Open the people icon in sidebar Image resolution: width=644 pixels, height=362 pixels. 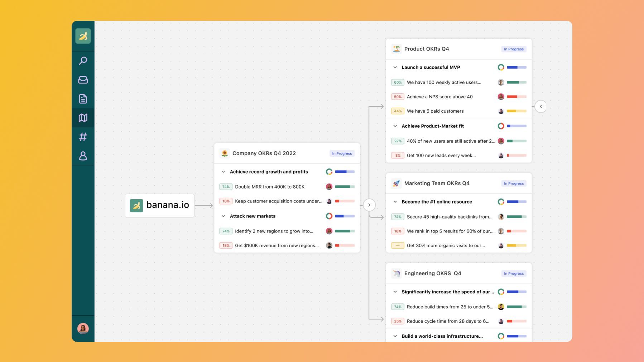(83, 156)
